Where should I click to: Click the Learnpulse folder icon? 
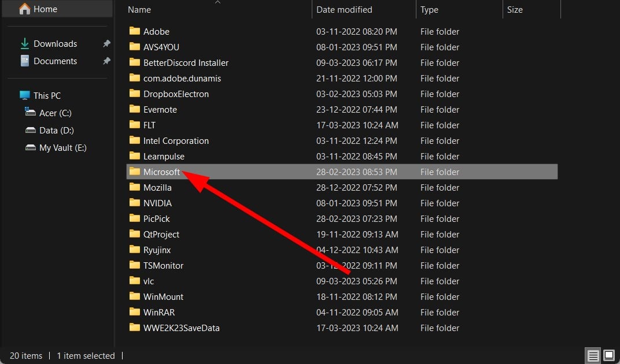[134, 156]
